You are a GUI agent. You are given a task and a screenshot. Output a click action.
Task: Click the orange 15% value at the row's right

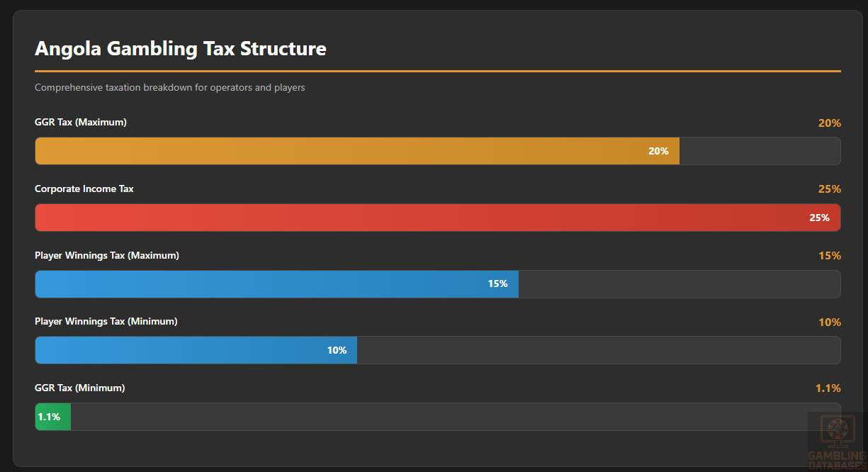(829, 256)
